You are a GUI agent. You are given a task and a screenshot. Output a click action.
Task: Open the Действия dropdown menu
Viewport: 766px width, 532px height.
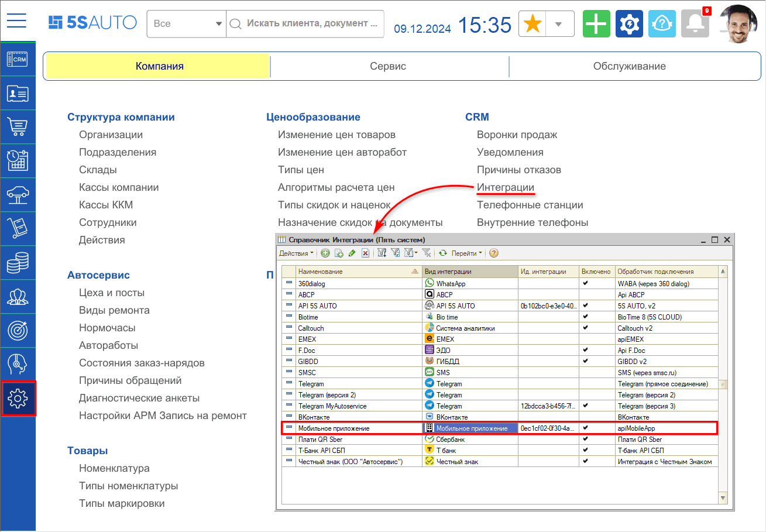(x=296, y=253)
